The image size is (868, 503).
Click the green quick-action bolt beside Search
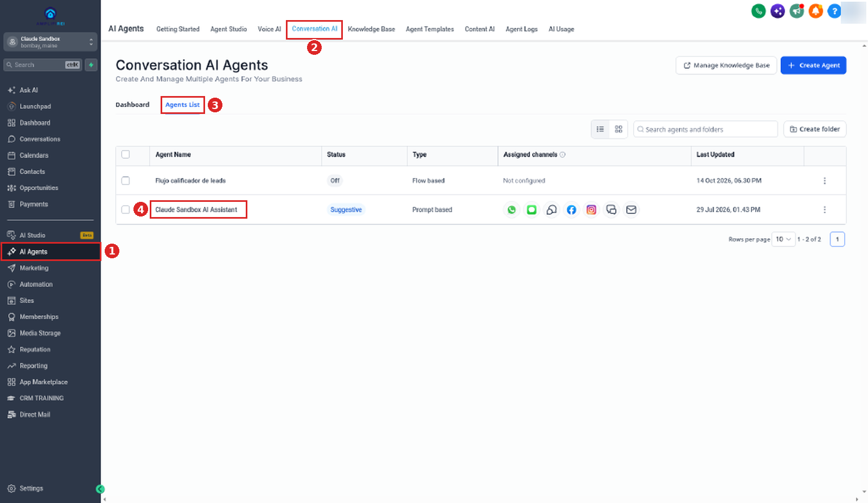tap(91, 65)
